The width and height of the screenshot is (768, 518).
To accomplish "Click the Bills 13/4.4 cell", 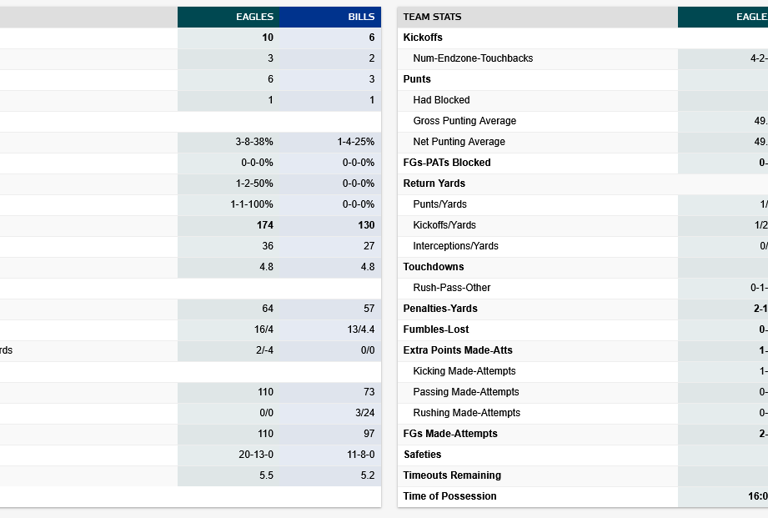I will coord(359,330).
